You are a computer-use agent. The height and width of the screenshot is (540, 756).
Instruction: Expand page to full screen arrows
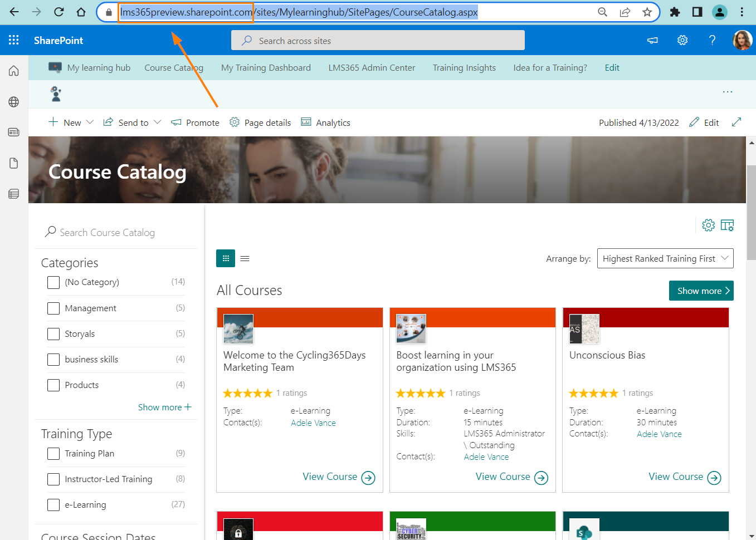coord(737,122)
